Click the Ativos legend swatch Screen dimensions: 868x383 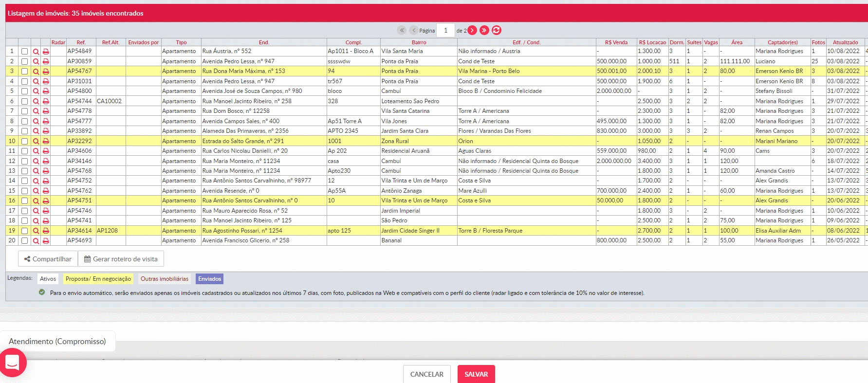tap(48, 279)
